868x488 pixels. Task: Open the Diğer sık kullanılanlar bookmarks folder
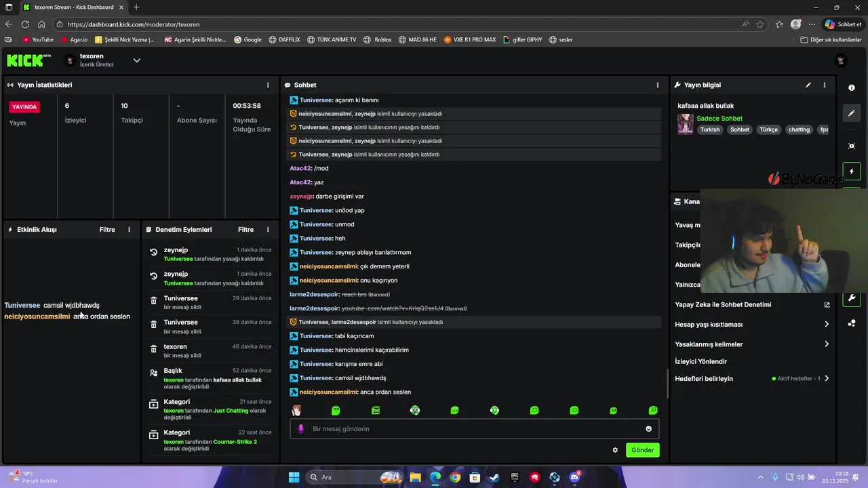(831, 40)
